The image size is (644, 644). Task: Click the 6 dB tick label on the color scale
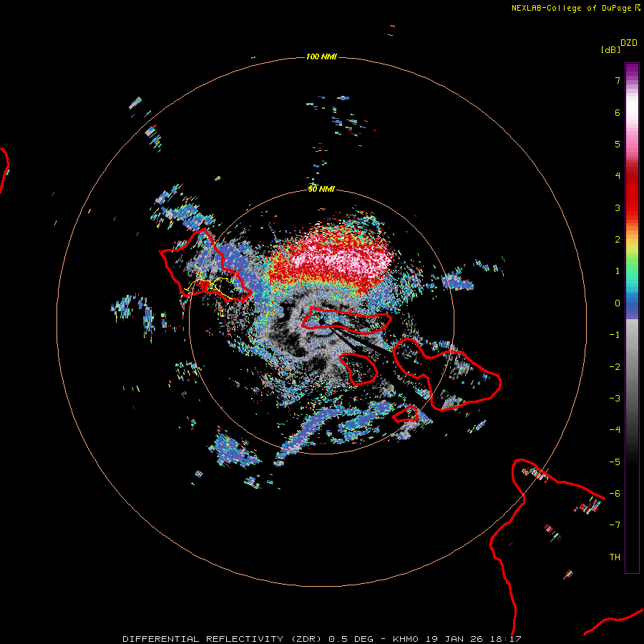[618, 112]
